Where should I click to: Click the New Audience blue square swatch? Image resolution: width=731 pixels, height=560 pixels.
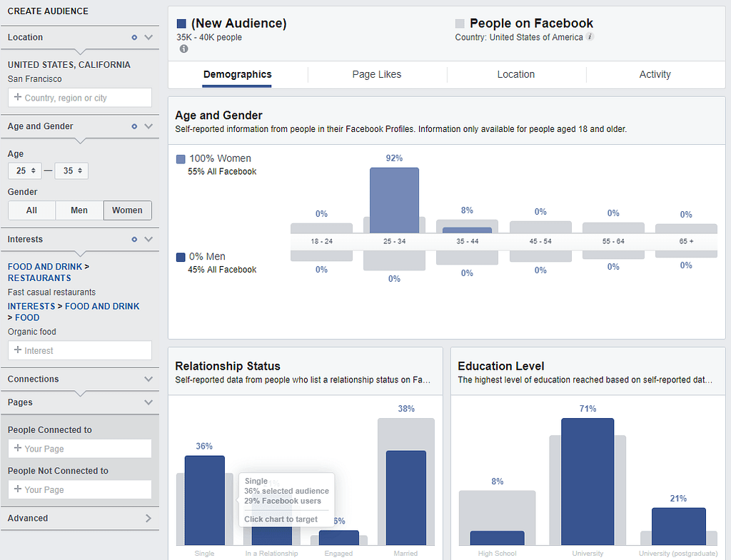pos(181,24)
